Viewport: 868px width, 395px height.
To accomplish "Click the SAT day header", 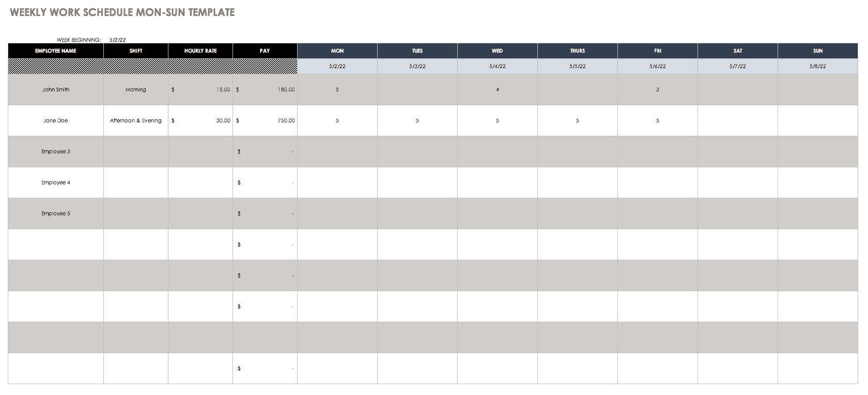I will 738,51.
